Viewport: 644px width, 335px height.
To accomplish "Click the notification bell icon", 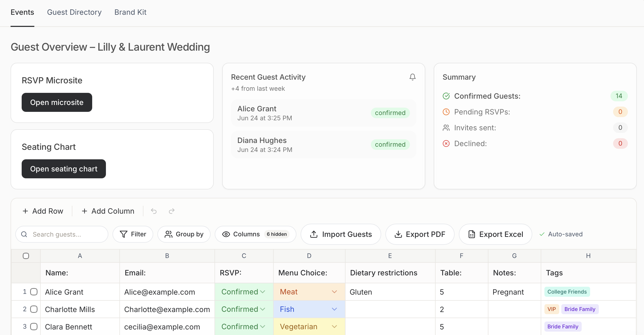I will [412, 77].
